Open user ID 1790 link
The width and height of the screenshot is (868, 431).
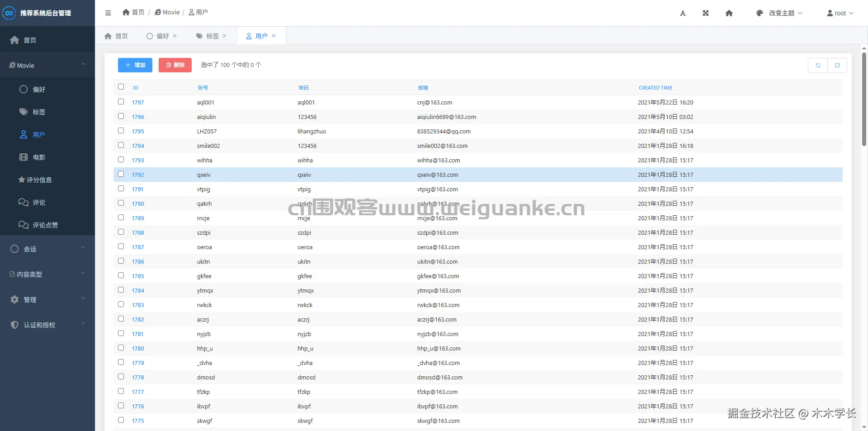(138, 204)
